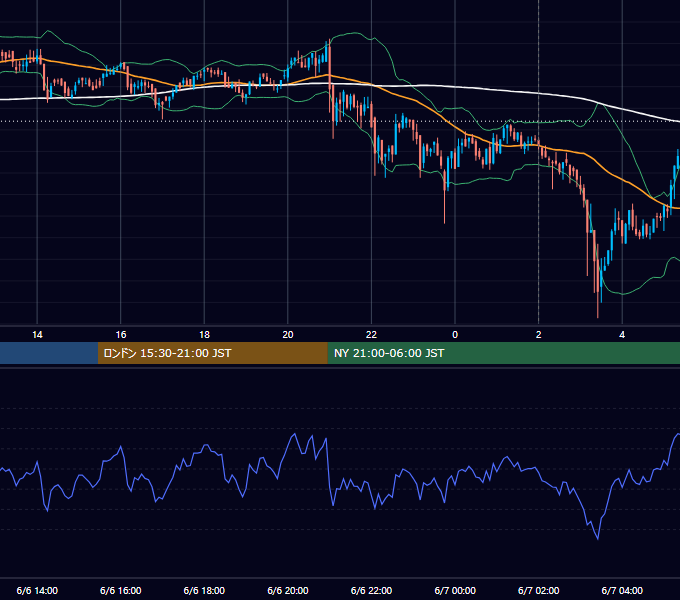
Task: Click the 0 hour label on price chart axis
Action: pyautogui.click(x=455, y=335)
